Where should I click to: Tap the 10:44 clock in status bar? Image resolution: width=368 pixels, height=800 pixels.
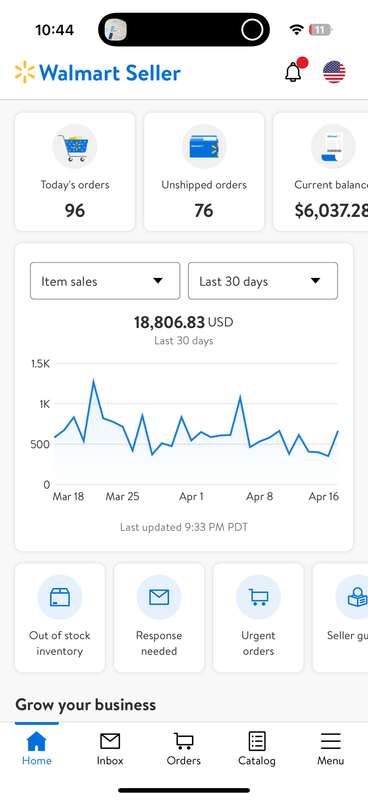point(55,30)
